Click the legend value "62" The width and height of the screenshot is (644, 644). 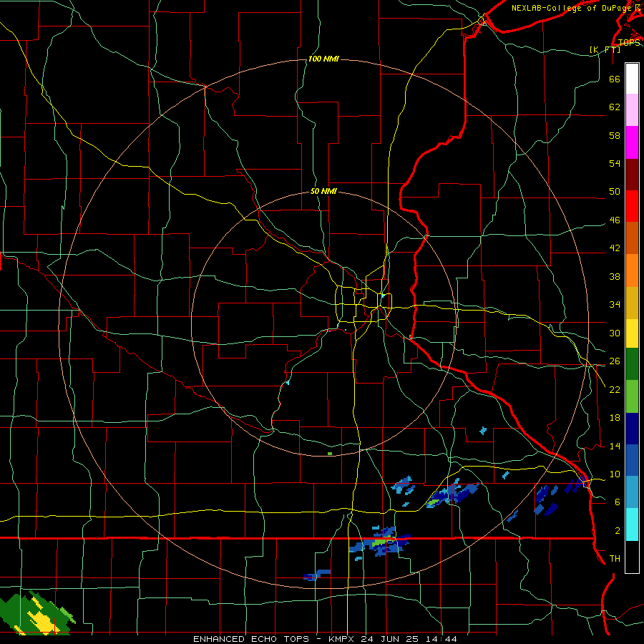pos(615,107)
